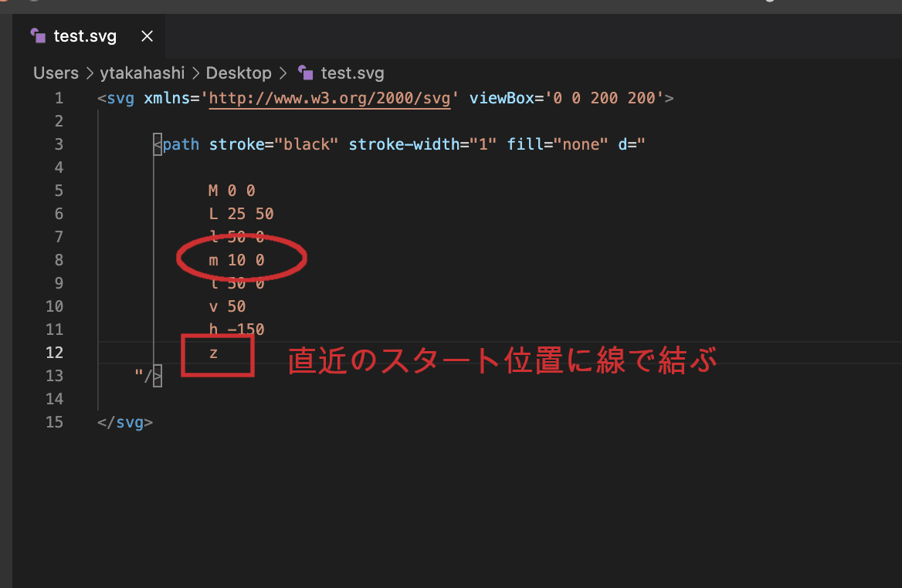Click line number 15 in gutter
Viewport: 902px width, 588px height.
[x=54, y=422]
